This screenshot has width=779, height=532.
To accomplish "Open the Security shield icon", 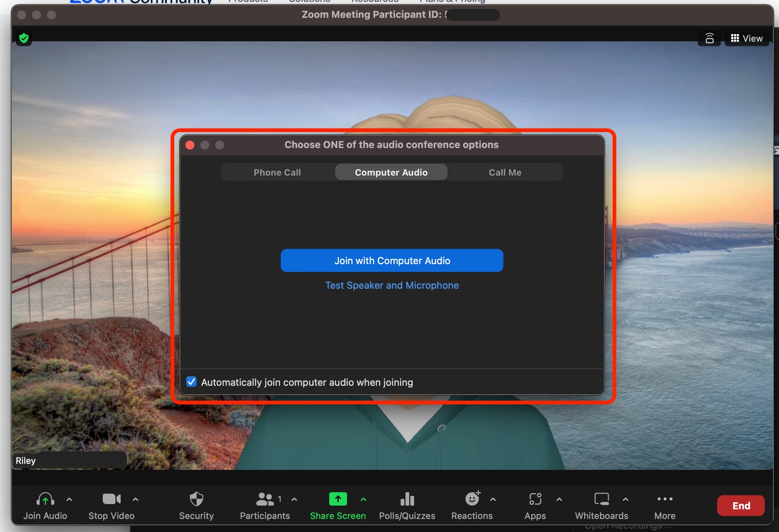I will [x=196, y=499].
